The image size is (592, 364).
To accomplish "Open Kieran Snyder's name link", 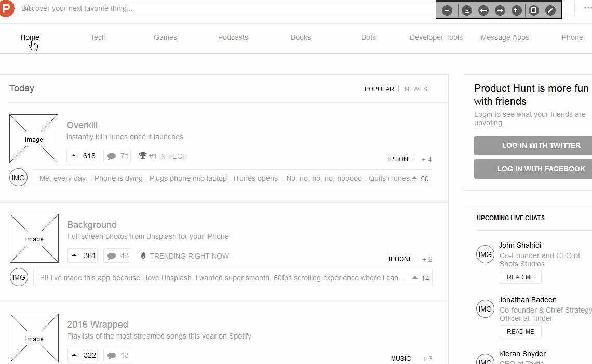I will coord(522,354).
